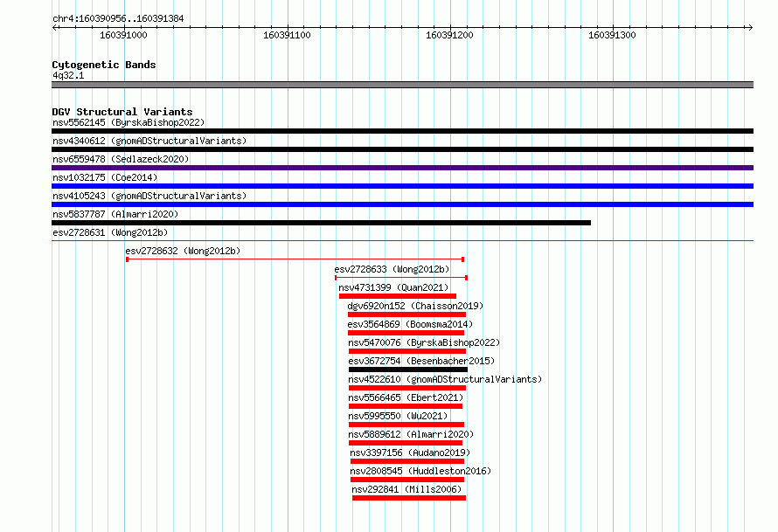Open nsv4340612 (gnomADStructuralVariants) label
This screenshot has width=778, height=532.
tap(149, 141)
